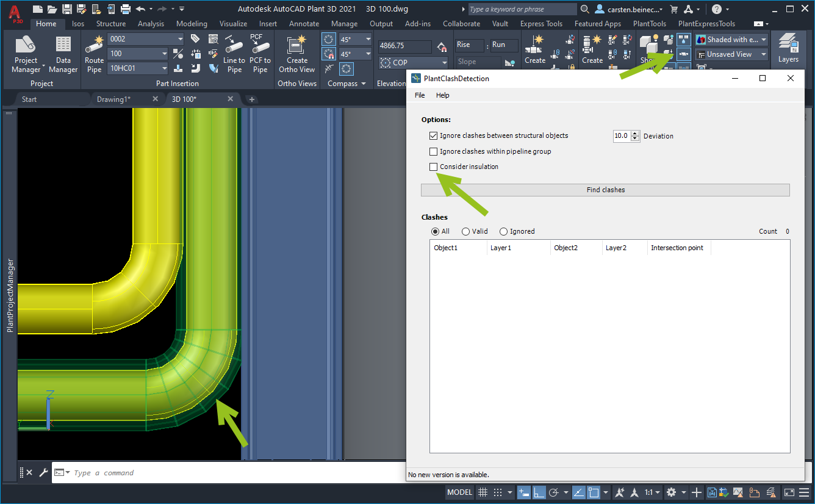Image resolution: width=815 pixels, height=504 pixels.
Task: Click the Clean Screen icon in status bar
Action: pyautogui.click(x=789, y=492)
